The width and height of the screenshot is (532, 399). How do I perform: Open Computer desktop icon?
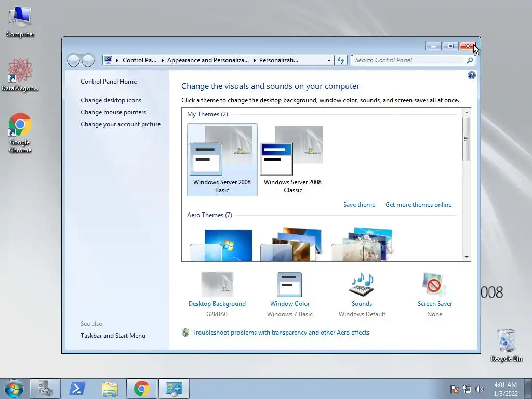tap(20, 22)
